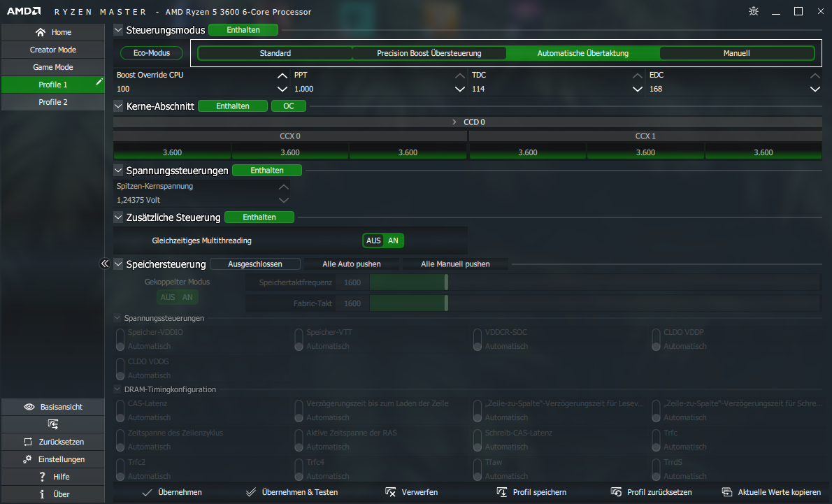Click the Hilfe question mark icon
The width and height of the screenshot is (832, 504).
pos(43,477)
